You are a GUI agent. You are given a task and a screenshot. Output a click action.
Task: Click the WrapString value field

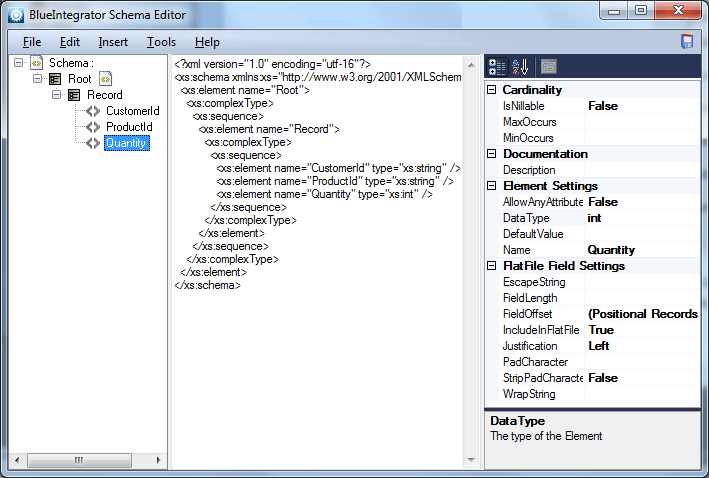642,394
